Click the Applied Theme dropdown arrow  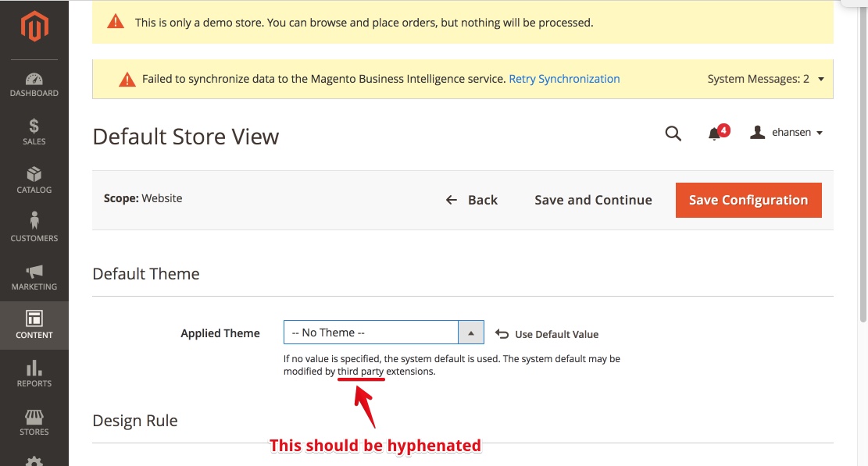471,333
